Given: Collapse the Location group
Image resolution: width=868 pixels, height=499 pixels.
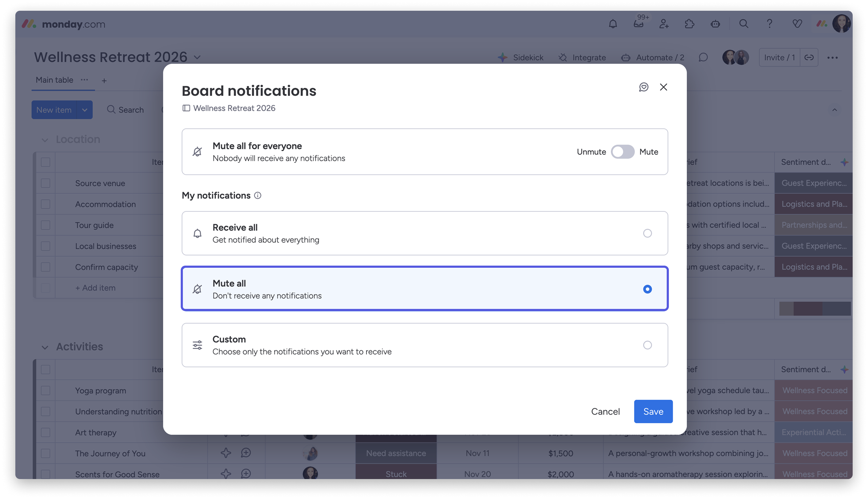Looking at the screenshot, I should tap(45, 140).
